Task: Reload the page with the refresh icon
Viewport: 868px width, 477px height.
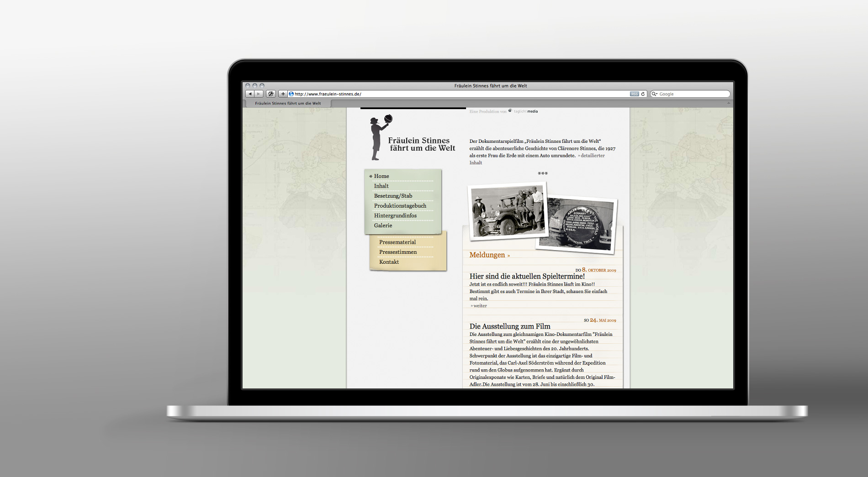Action: click(643, 94)
